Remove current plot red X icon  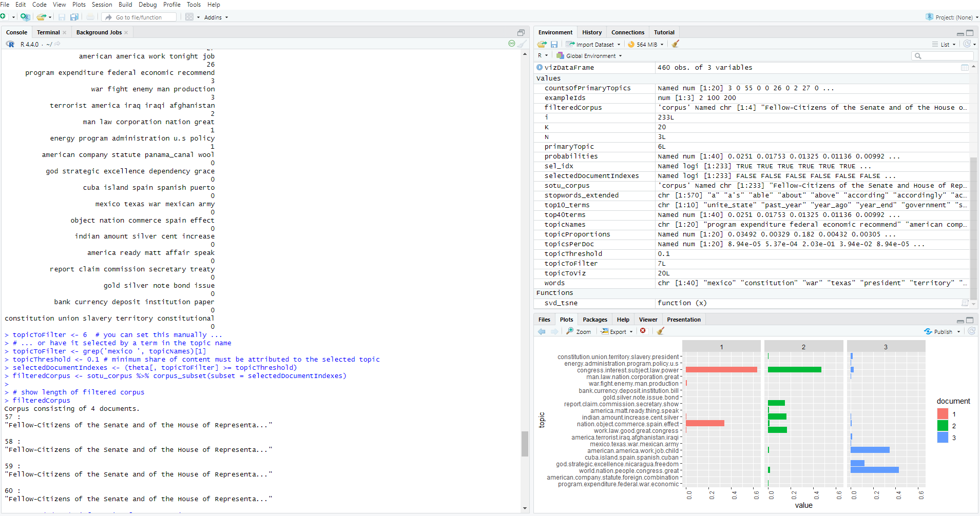point(643,331)
